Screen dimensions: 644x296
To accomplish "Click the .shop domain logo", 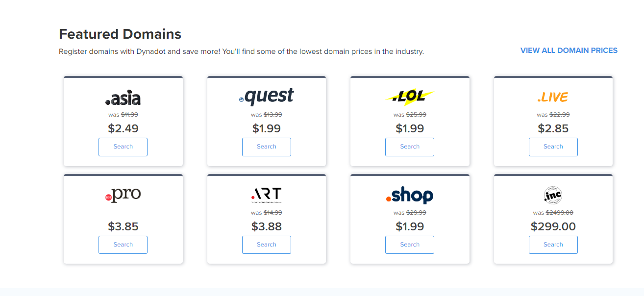I will pos(410,196).
